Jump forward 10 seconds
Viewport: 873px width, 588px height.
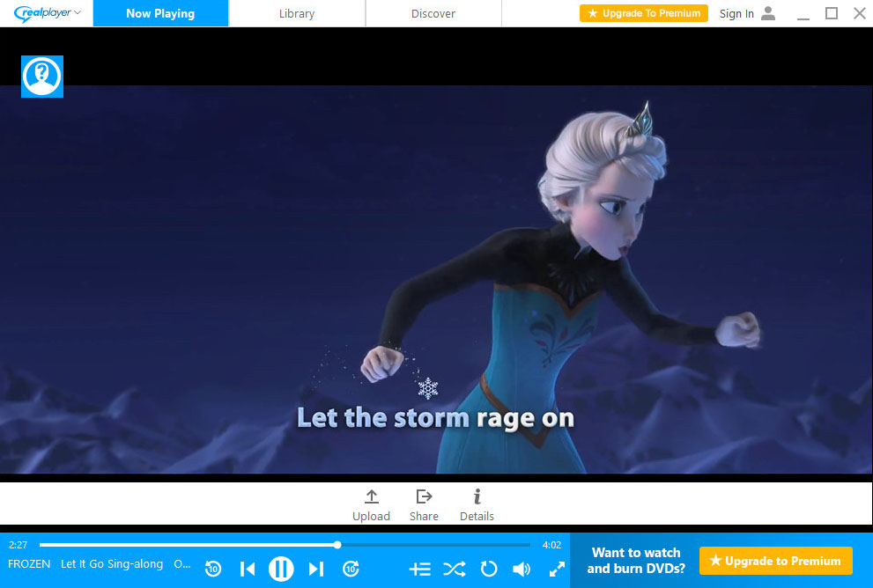click(x=351, y=569)
